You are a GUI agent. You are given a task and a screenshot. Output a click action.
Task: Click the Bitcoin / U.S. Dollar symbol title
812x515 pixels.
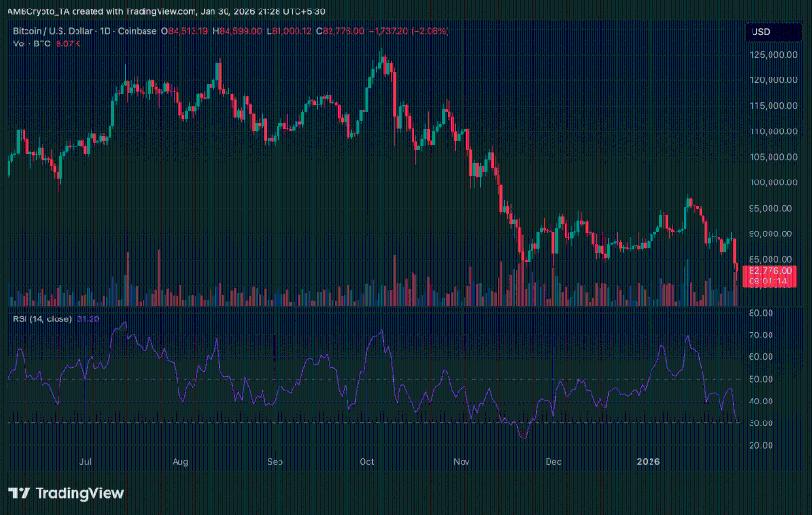[52, 31]
